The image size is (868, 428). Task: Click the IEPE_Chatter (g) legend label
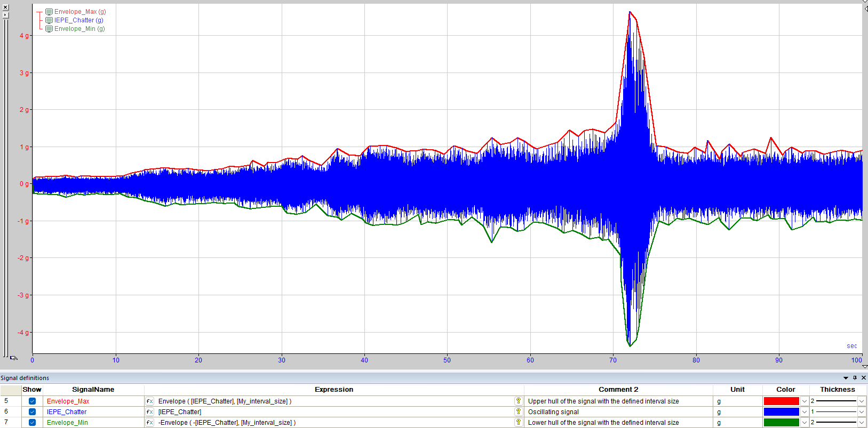pos(79,20)
